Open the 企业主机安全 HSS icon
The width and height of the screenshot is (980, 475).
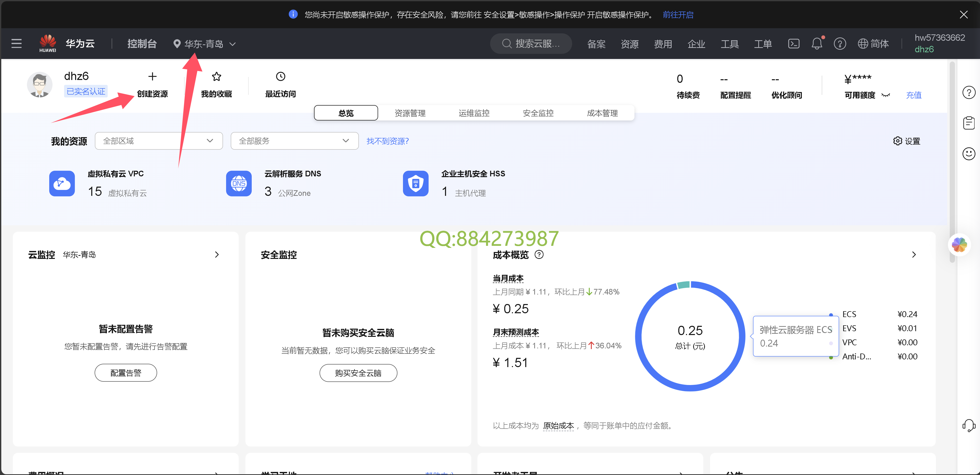coord(416,183)
